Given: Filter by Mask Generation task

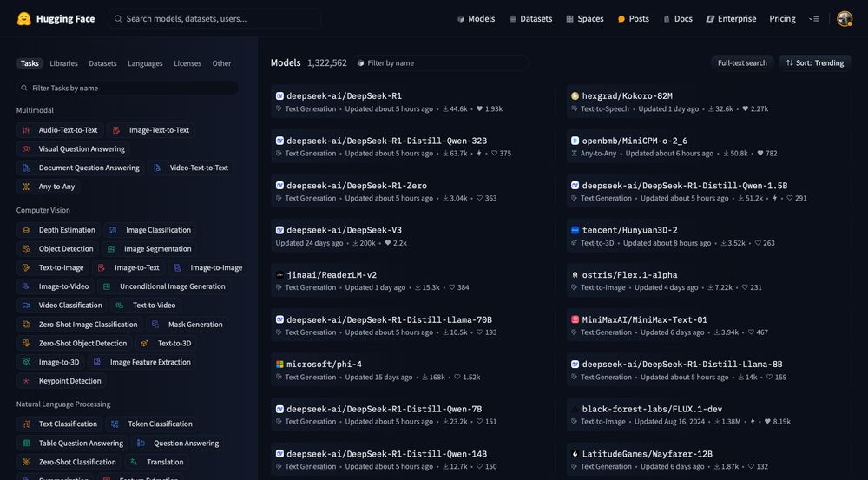Looking at the screenshot, I should (187, 325).
